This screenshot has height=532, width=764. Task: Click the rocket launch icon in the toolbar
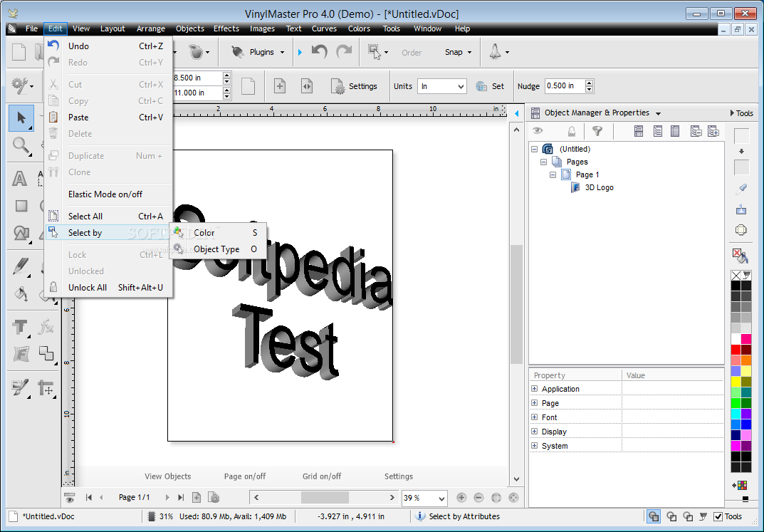[x=495, y=52]
